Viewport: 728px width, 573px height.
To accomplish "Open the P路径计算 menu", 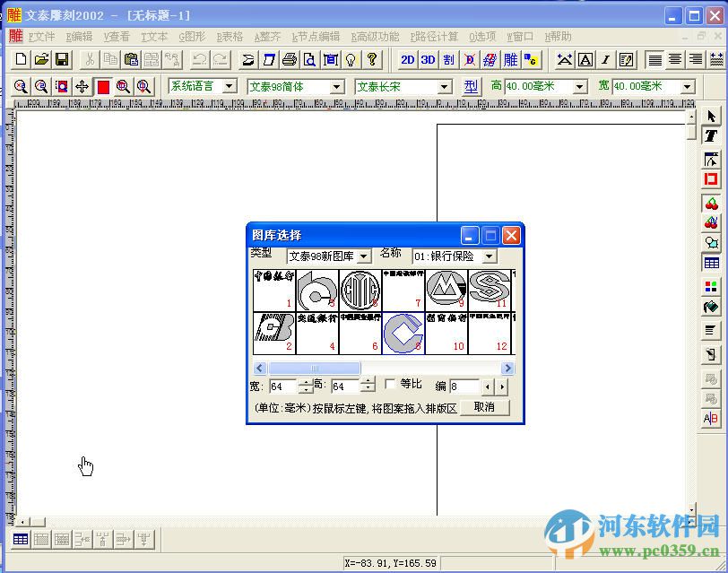I will (434, 37).
